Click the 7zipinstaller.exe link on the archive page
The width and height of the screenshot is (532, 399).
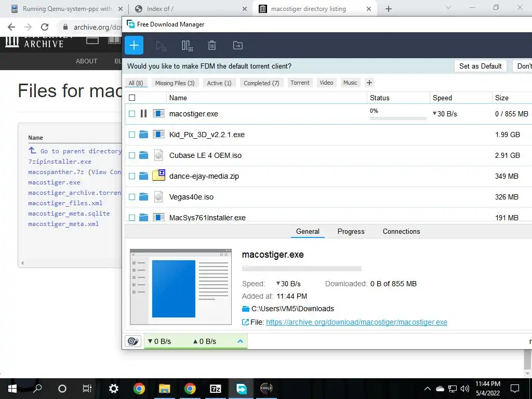coord(60,162)
